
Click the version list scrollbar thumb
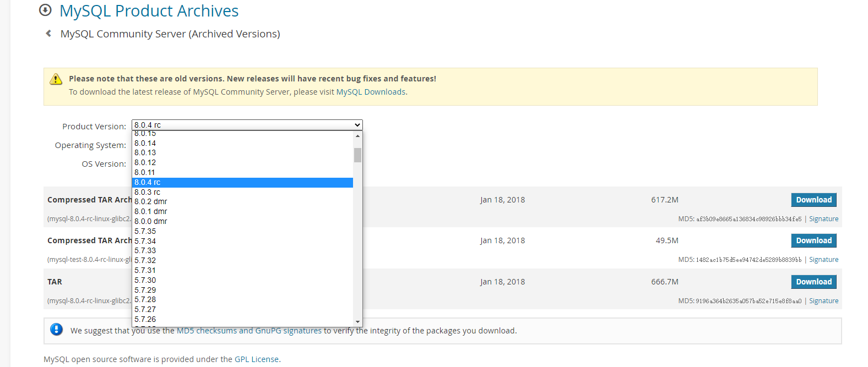(x=357, y=155)
